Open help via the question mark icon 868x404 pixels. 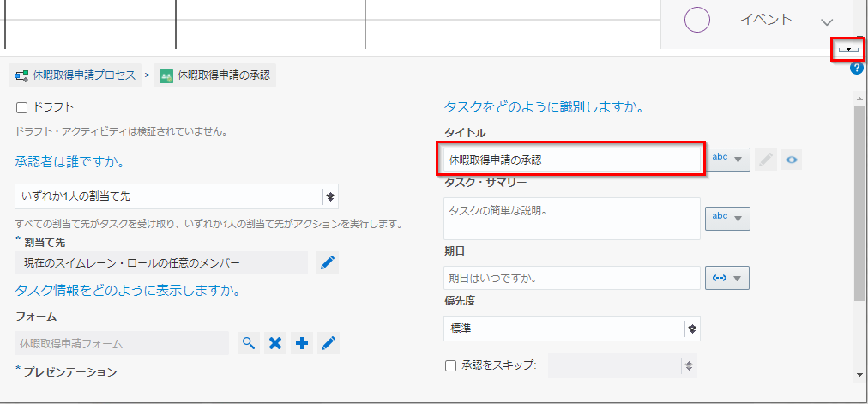point(856,69)
